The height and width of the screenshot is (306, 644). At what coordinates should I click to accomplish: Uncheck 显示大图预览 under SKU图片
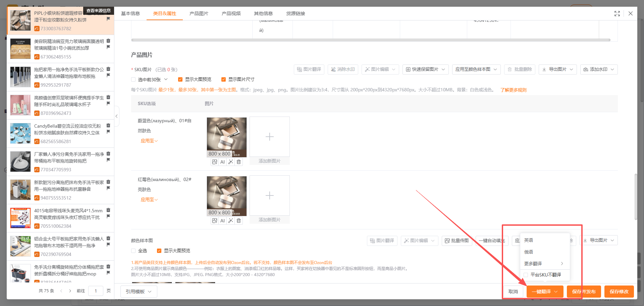[x=180, y=80]
